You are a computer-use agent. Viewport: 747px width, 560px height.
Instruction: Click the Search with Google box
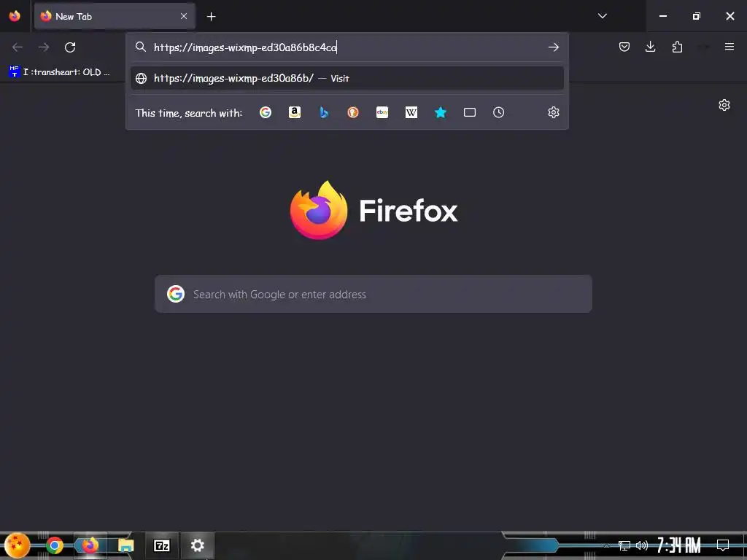click(373, 294)
